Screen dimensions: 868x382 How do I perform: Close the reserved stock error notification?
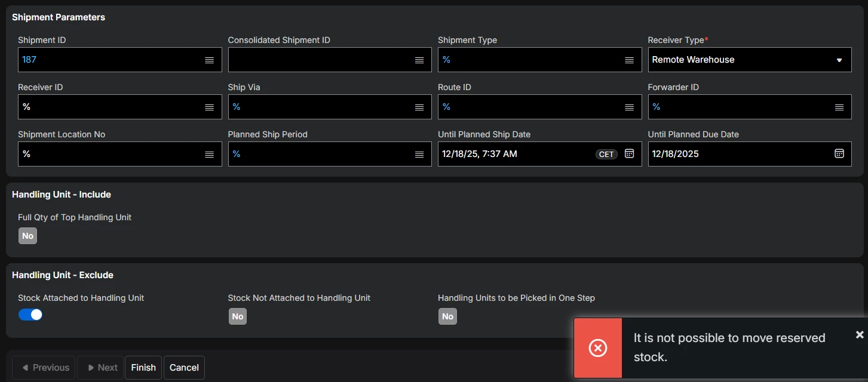click(x=860, y=335)
